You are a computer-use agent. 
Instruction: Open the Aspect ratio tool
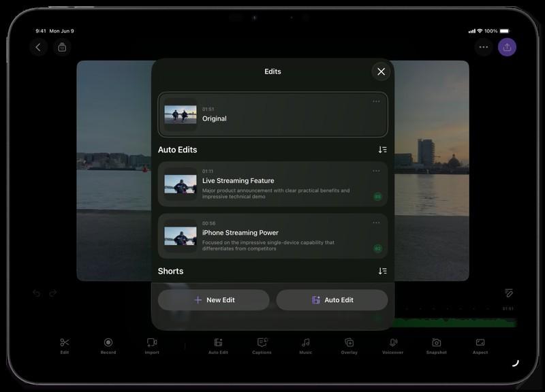click(480, 344)
